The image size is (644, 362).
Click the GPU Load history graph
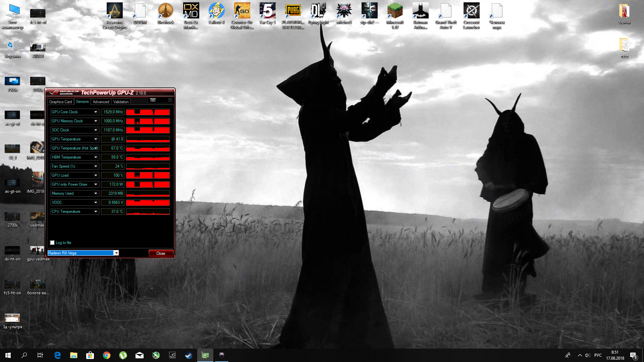(x=148, y=175)
